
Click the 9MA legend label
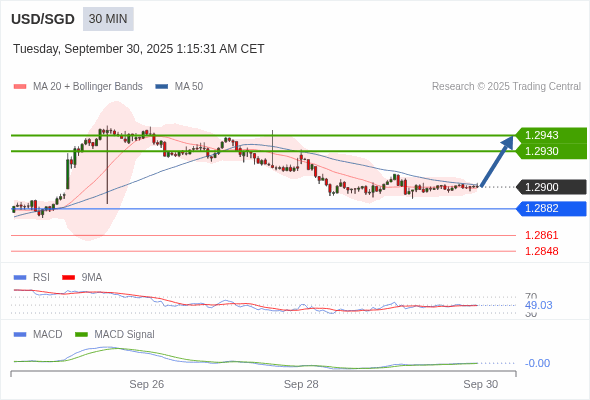(x=92, y=278)
